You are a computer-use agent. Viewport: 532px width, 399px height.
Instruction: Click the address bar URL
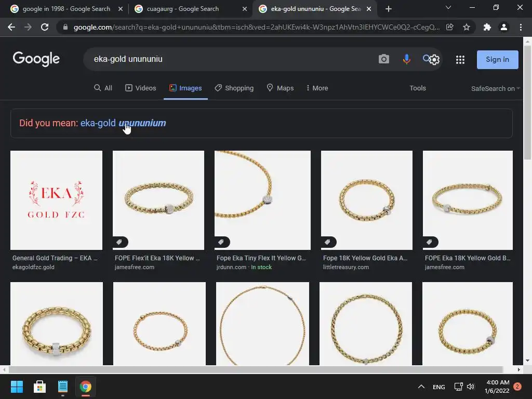(x=257, y=27)
